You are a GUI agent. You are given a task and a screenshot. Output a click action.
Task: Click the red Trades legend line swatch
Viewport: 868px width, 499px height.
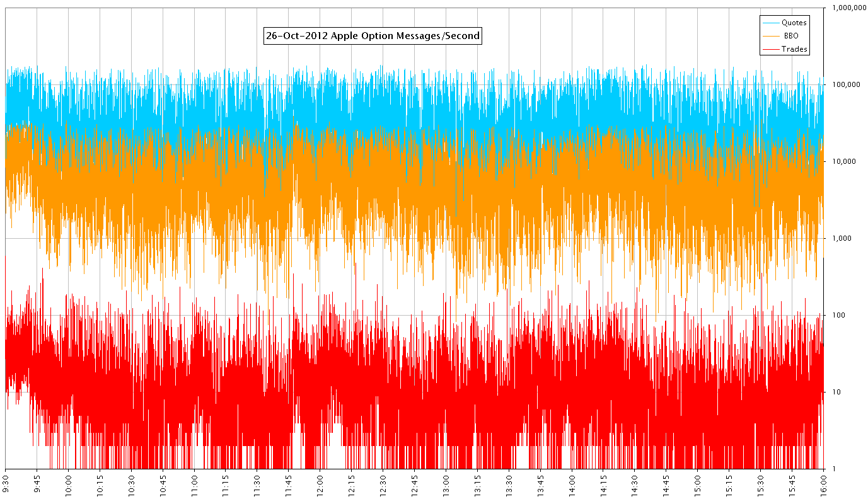point(771,49)
